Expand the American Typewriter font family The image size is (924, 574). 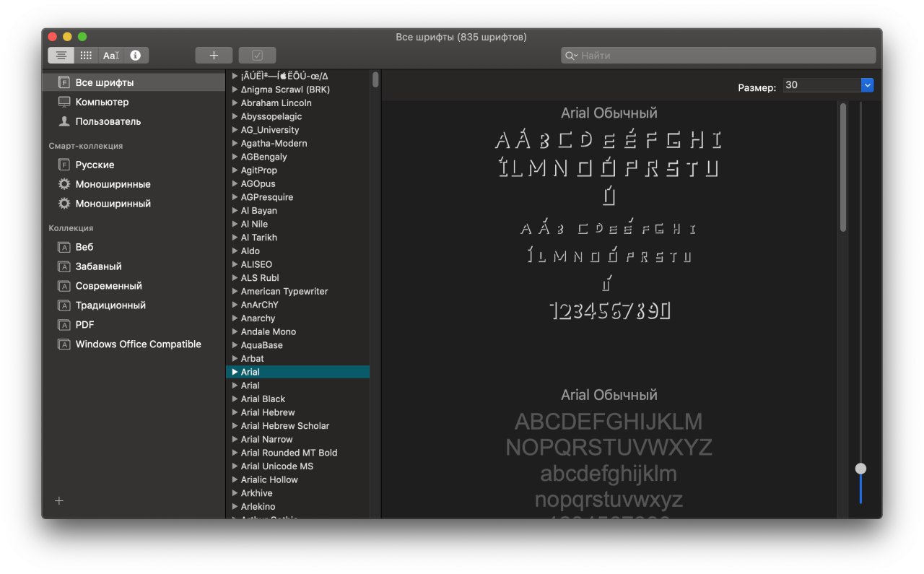[235, 292]
